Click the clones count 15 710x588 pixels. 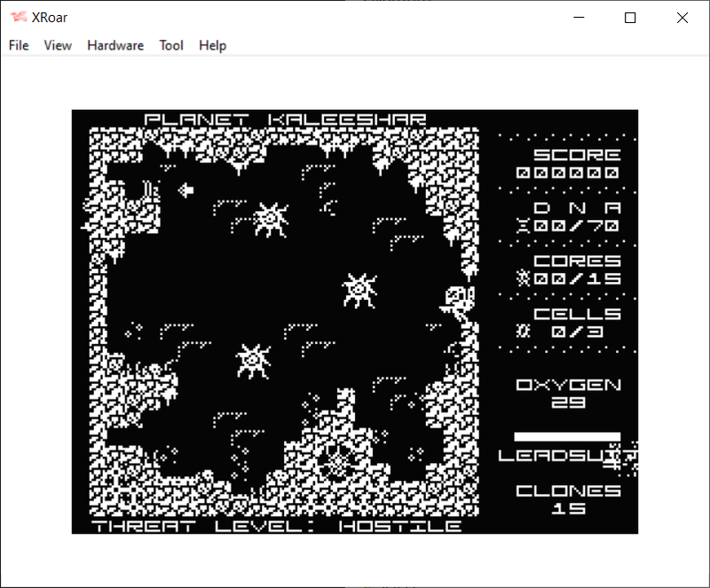(x=568, y=508)
